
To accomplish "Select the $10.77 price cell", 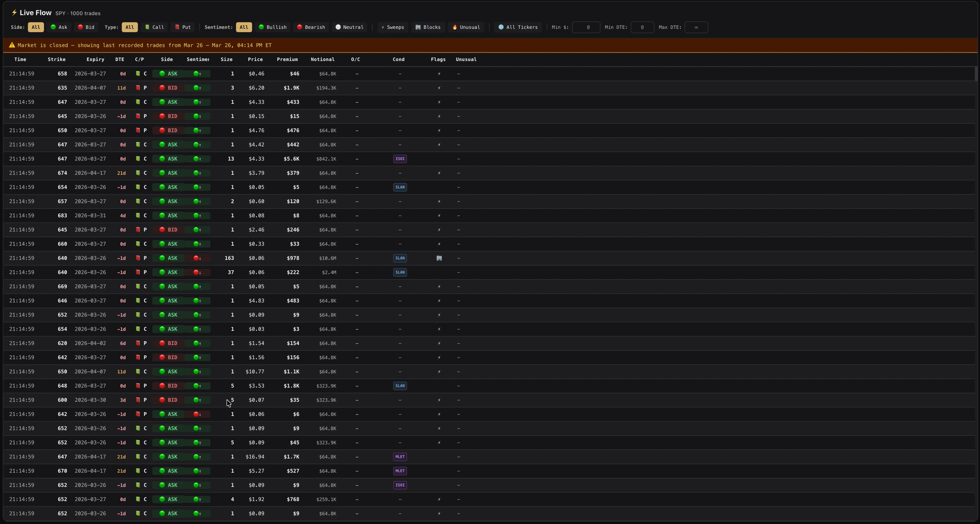I will 254,371.
